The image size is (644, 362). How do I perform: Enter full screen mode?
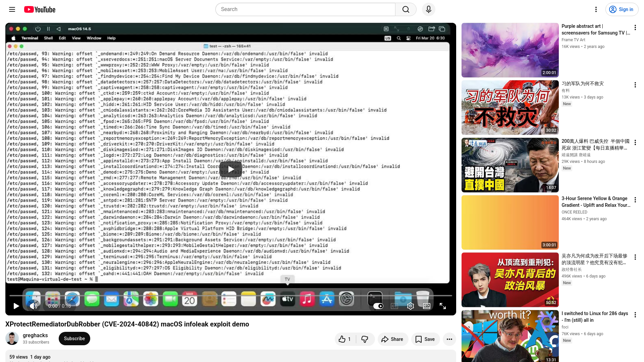point(443,306)
